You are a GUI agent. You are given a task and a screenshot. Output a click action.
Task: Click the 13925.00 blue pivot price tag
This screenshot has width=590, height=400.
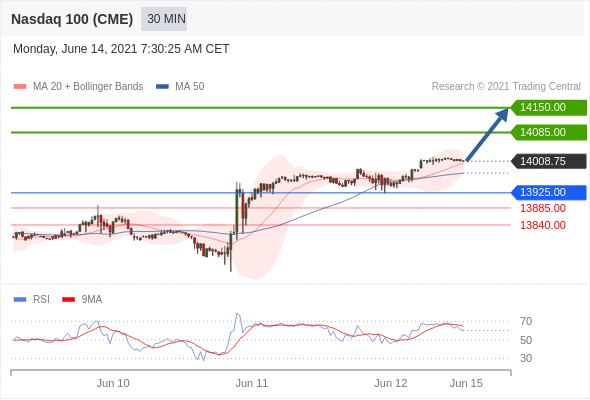click(549, 192)
